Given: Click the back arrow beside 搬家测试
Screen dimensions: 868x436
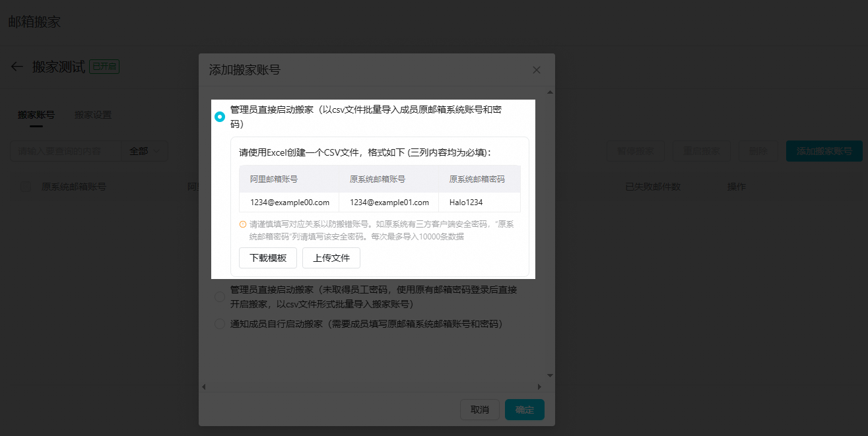Looking at the screenshot, I should [x=17, y=67].
